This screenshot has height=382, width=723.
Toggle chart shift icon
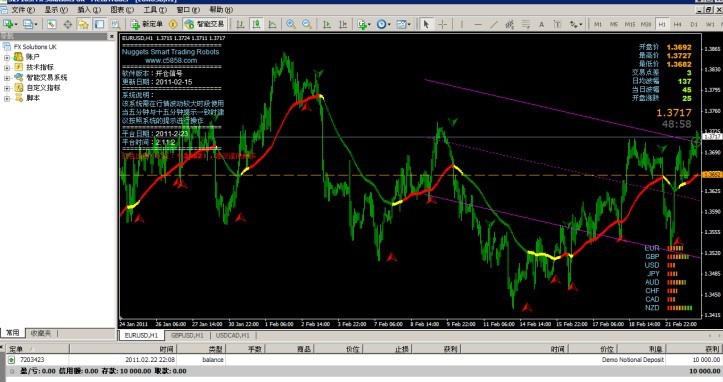tap(343, 24)
